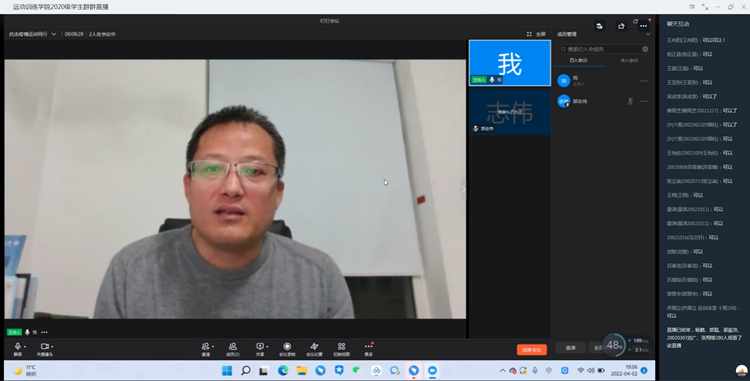Open the invite icon in the bottom toolbar
Screen dimensions: 750x381
[206, 346]
